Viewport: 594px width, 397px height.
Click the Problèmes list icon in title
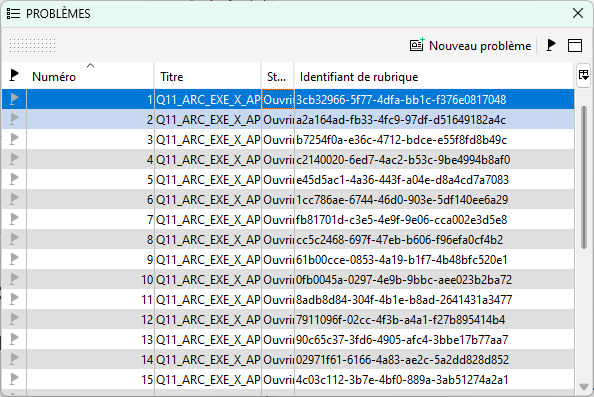(x=13, y=14)
